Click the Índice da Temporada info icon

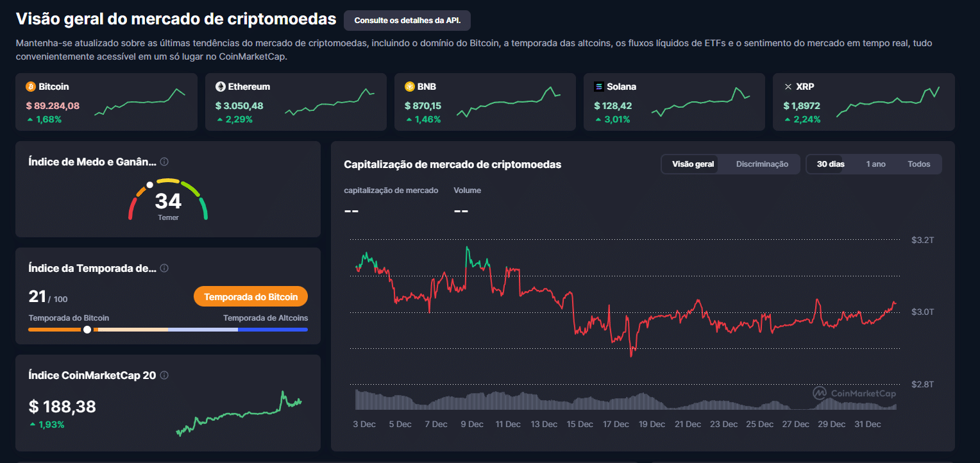pyautogui.click(x=165, y=269)
